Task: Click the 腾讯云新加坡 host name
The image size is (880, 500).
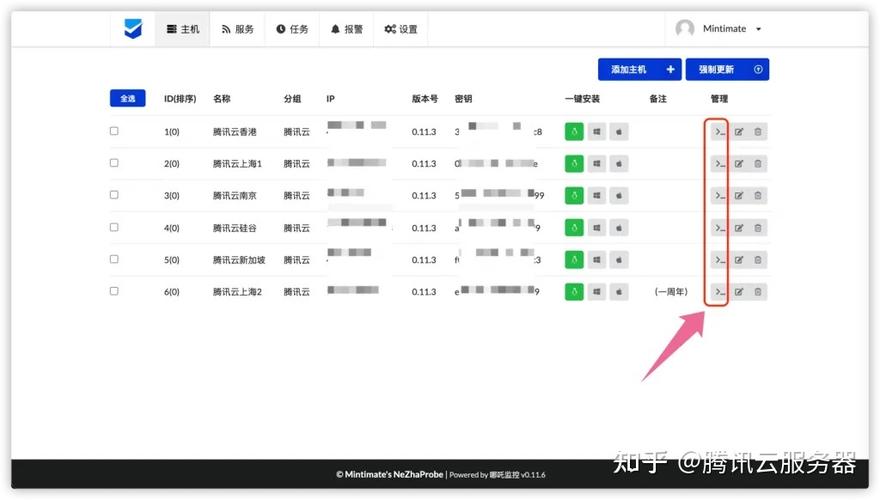Action: (239, 260)
